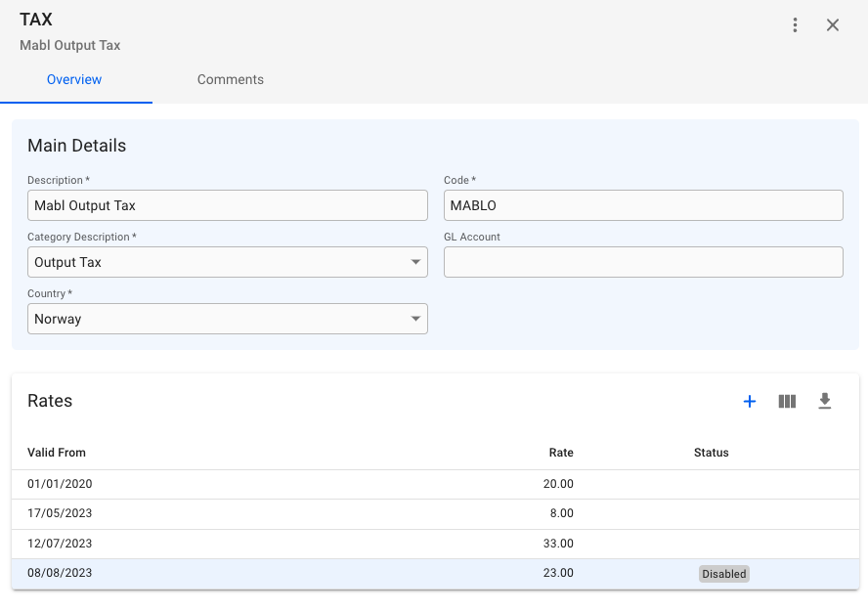The image size is (868, 612).
Task: Open the column visibility icon in Rates
Action: (787, 401)
